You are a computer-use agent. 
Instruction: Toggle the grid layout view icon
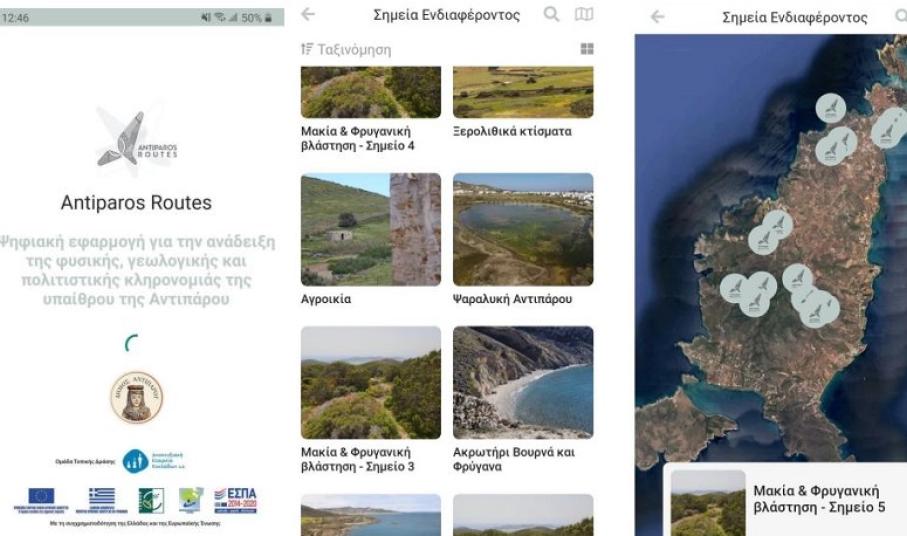[586, 49]
